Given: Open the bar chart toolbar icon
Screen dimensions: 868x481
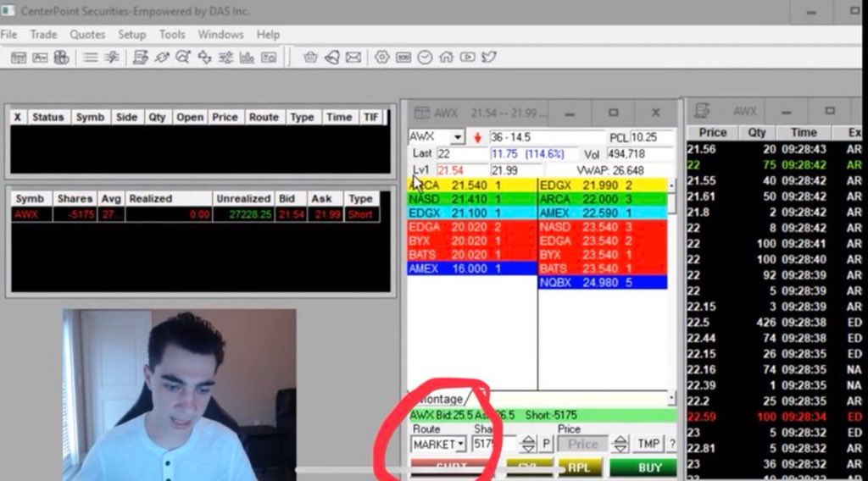Looking at the screenshot, I should [247, 58].
